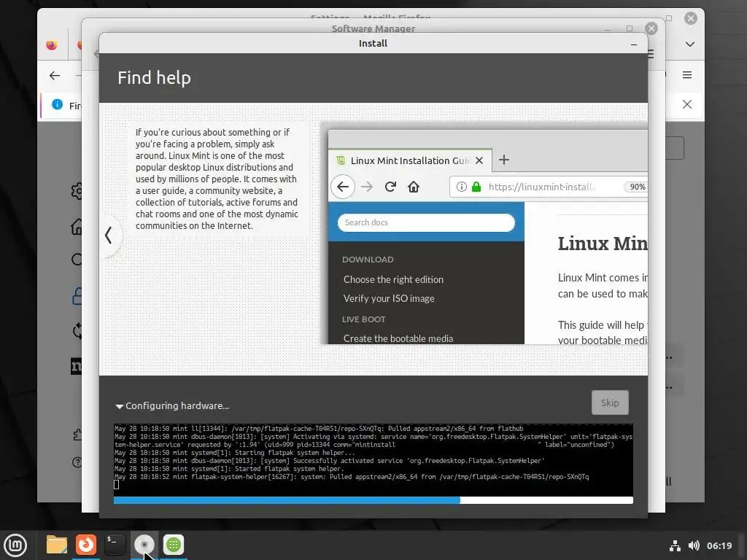The image size is (747, 560).
Task: Click the Linux Mint guide slide illustration
Action: [484, 233]
